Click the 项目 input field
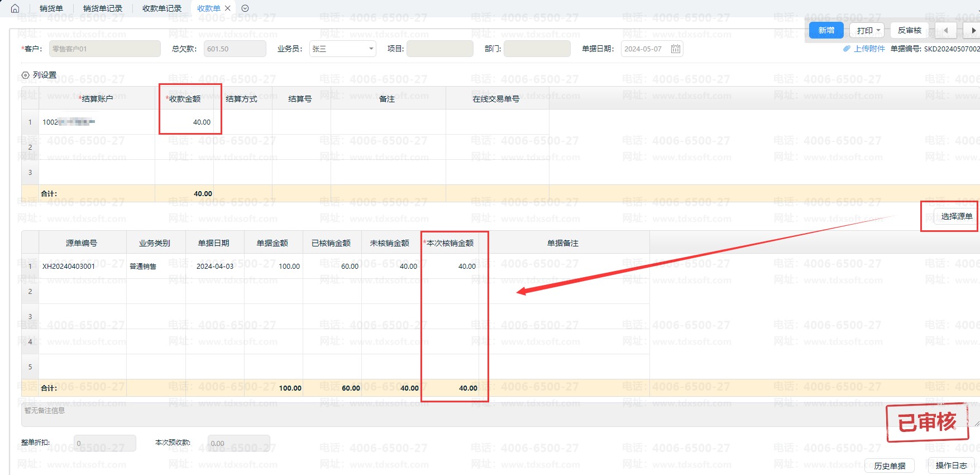This screenshot has width=980, height=475. pos(439,49)
